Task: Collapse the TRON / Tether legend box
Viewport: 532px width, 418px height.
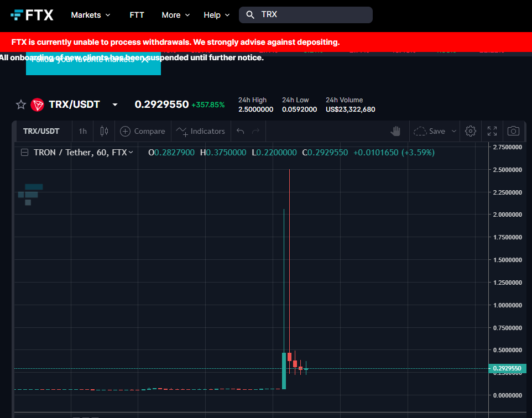Action: point(24,152)
